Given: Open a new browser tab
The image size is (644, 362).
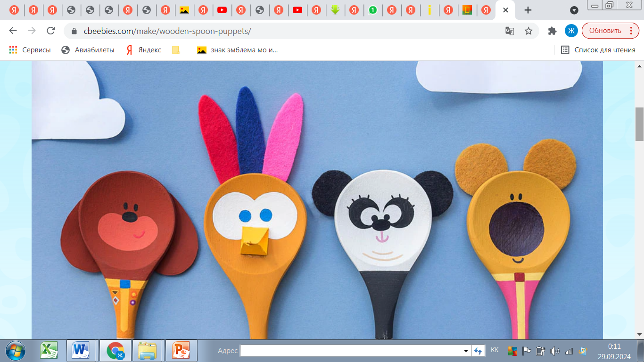Looking at the screenshot, I should [528, 10].
